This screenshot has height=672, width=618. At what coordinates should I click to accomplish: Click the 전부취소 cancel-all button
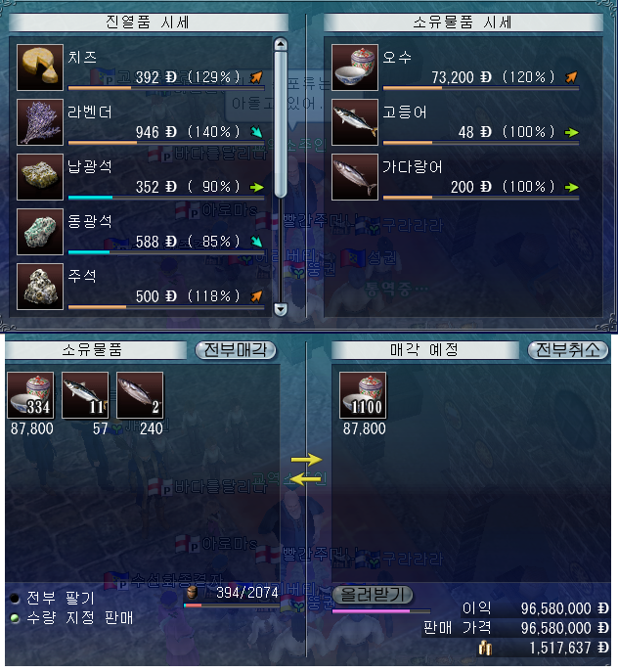(568, 350)
